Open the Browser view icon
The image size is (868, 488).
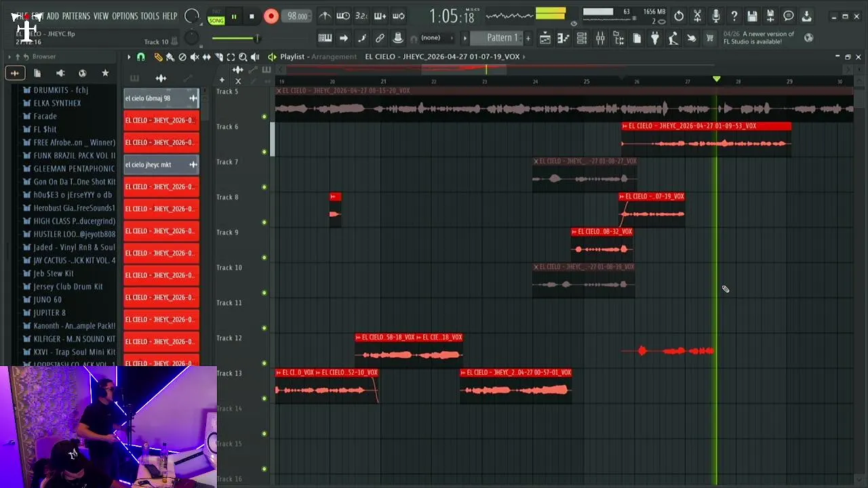[x=618, y=39]
